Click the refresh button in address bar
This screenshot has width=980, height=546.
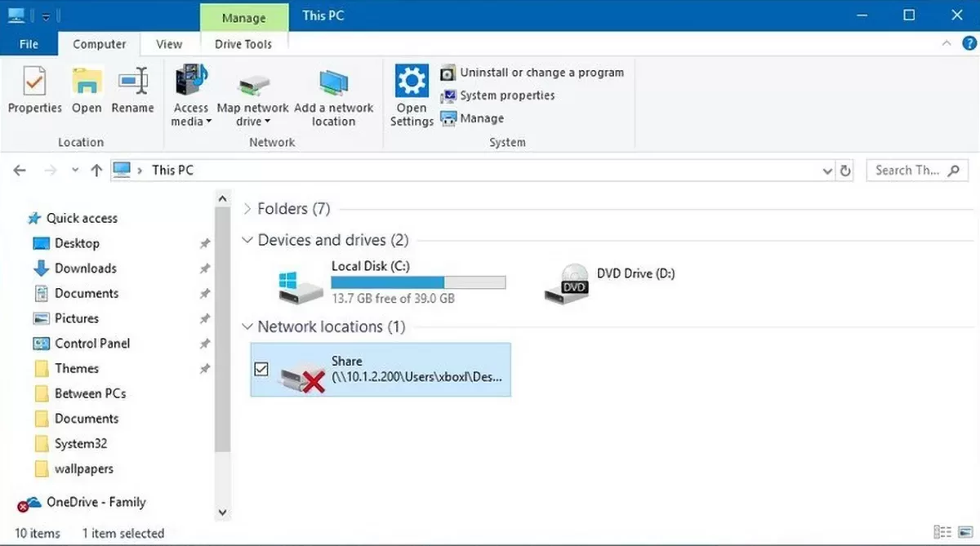click(846, 171)
